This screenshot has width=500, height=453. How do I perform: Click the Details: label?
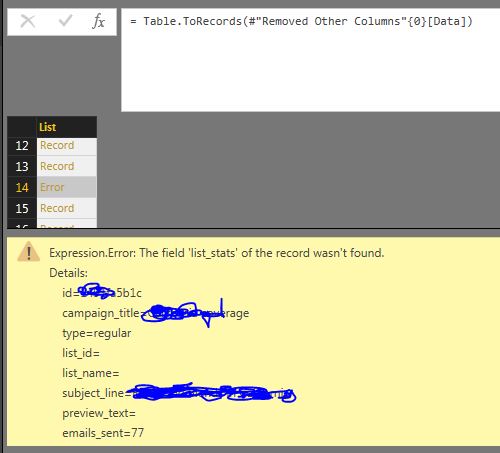(68, 273)
